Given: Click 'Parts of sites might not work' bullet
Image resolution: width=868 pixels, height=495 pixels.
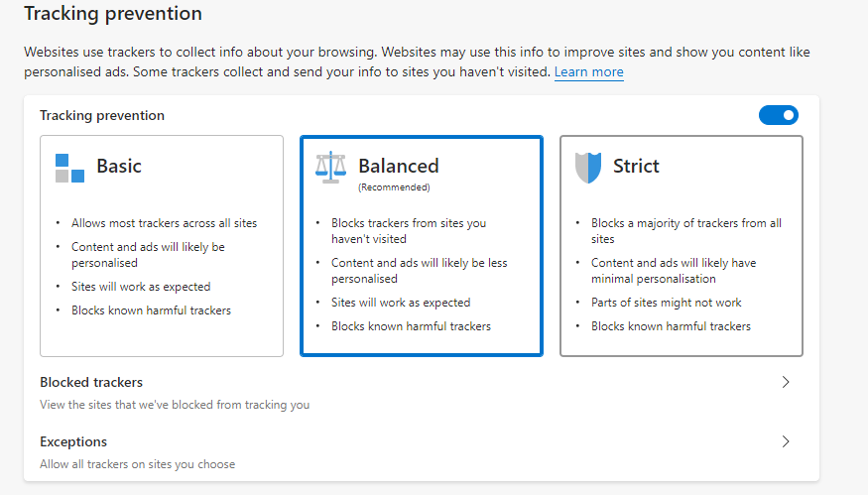Looking at the screenshot, I should 666,303.
